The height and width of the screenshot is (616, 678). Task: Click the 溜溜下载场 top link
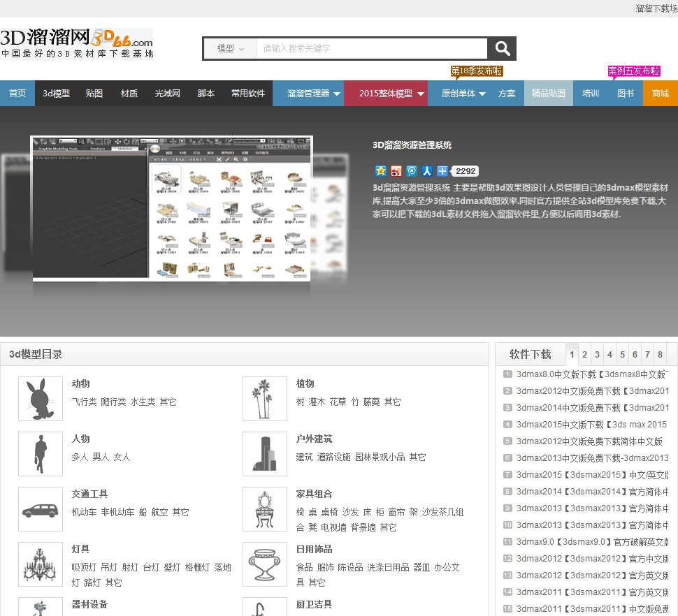pos(656,8)
